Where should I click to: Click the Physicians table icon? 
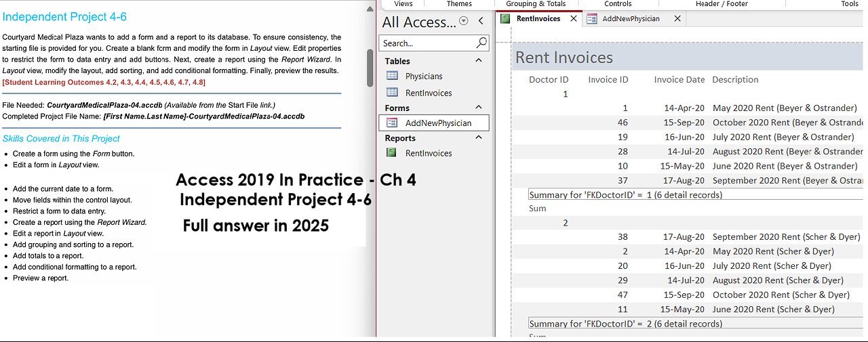pos(392,76)
